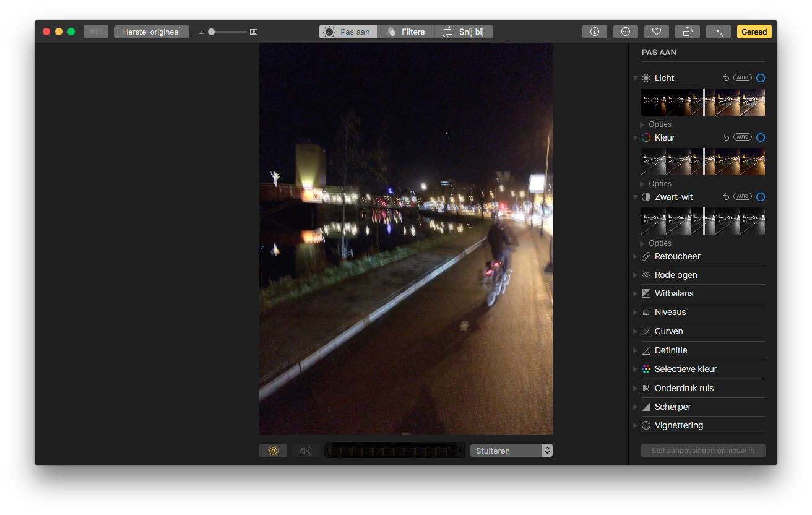Switch to the Snij bij tab
The image size is (812, 515).
click(464, 32)
